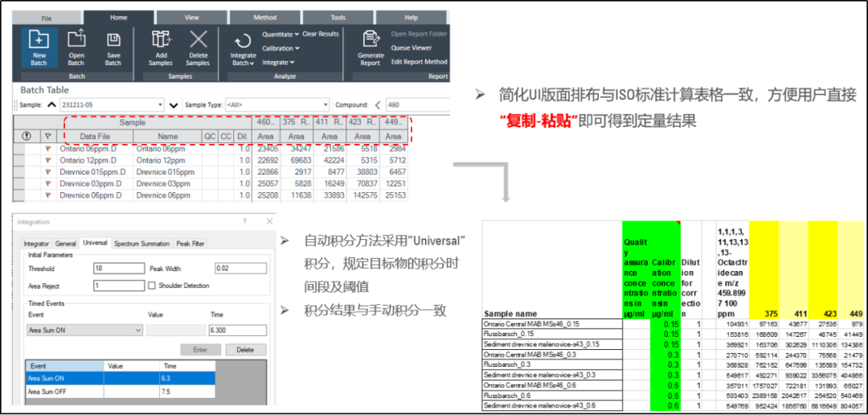Click the Area Reject input field
The width and height of the screenshot is (868, 415).
pos(119,286)
